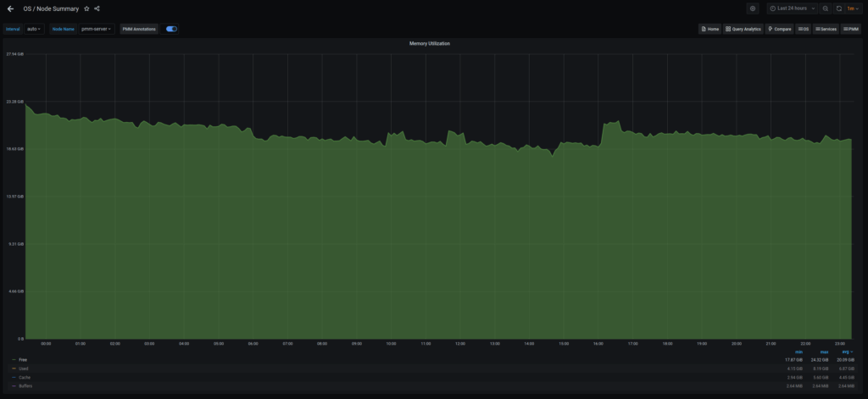Open the Services dashboards menu
The width and height of the screenshot is (868, 399).
(x=826, y=29)
